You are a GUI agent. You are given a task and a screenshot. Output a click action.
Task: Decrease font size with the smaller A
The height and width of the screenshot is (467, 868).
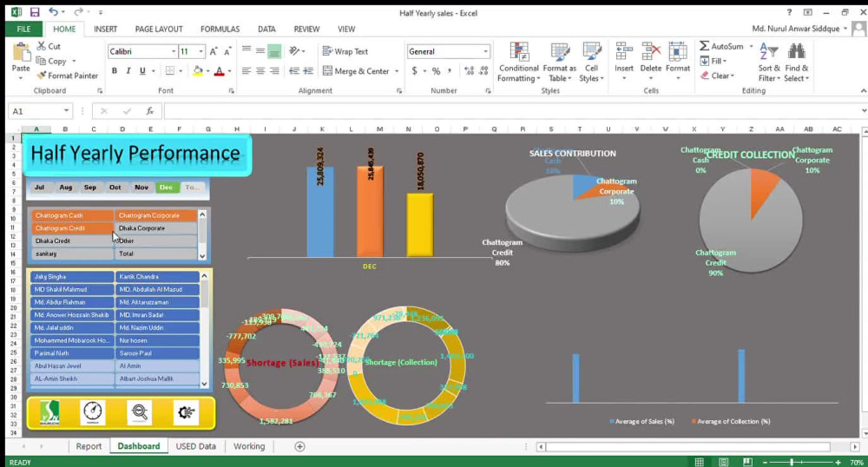click(x=227, y=51)
